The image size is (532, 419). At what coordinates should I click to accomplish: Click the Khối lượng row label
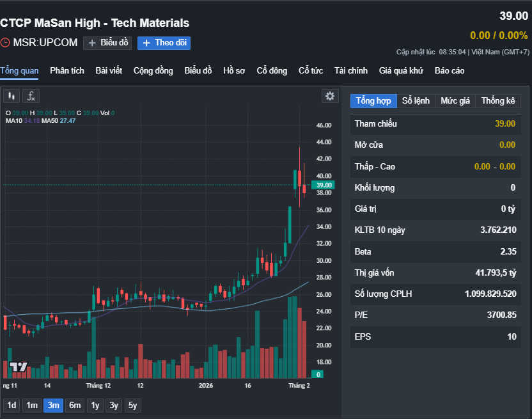375,188
